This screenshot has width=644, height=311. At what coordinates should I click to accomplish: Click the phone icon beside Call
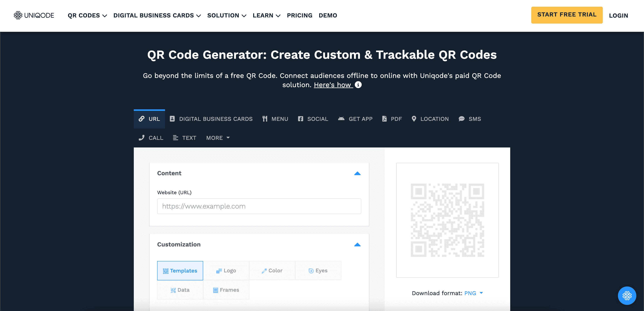tap(141, 138)
